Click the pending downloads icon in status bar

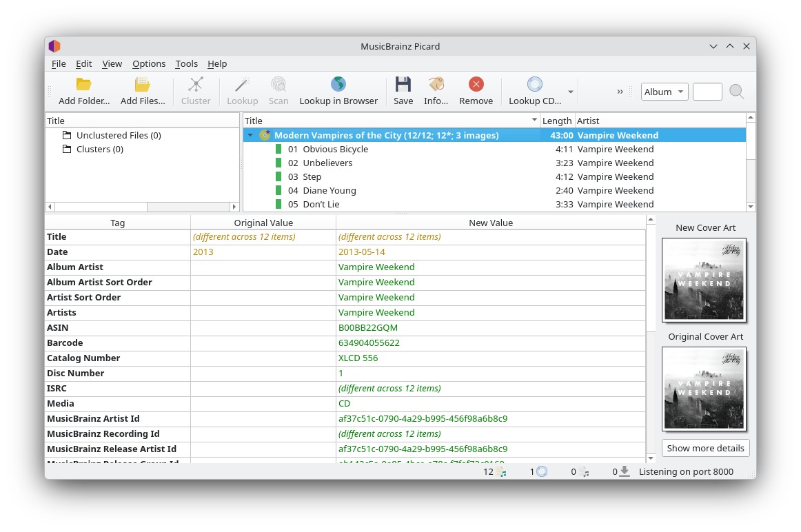coord(625,472)
